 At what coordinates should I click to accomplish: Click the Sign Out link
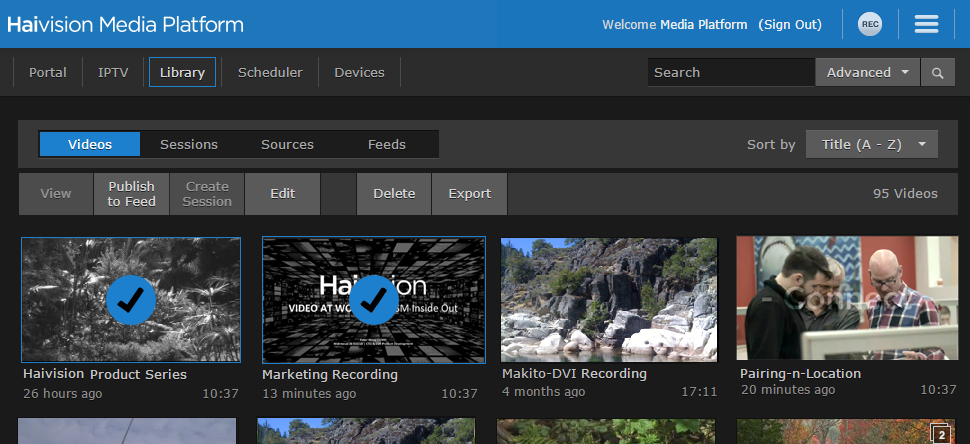coord(790,24)
